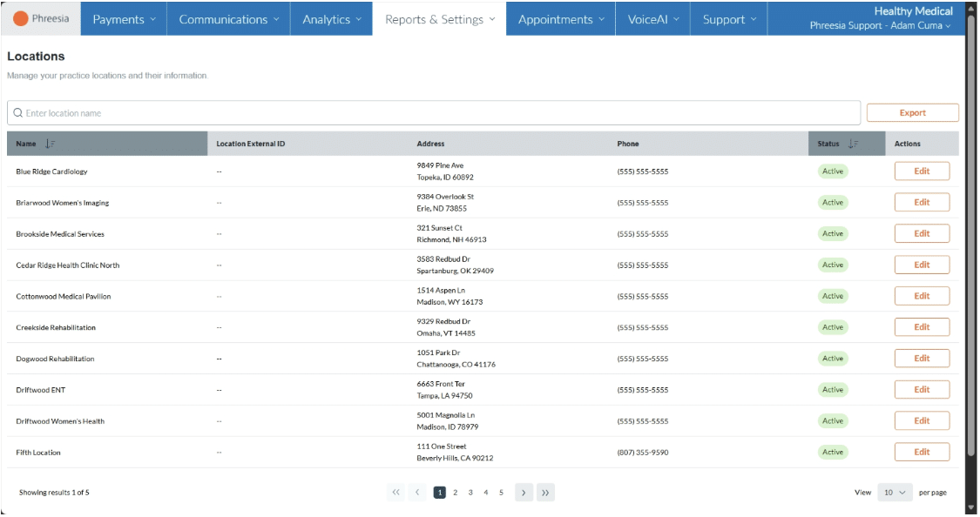Click the (807) 355-9590 phone number
The width and height of the screenshot is (980, 517).
[x=643, y=453]
